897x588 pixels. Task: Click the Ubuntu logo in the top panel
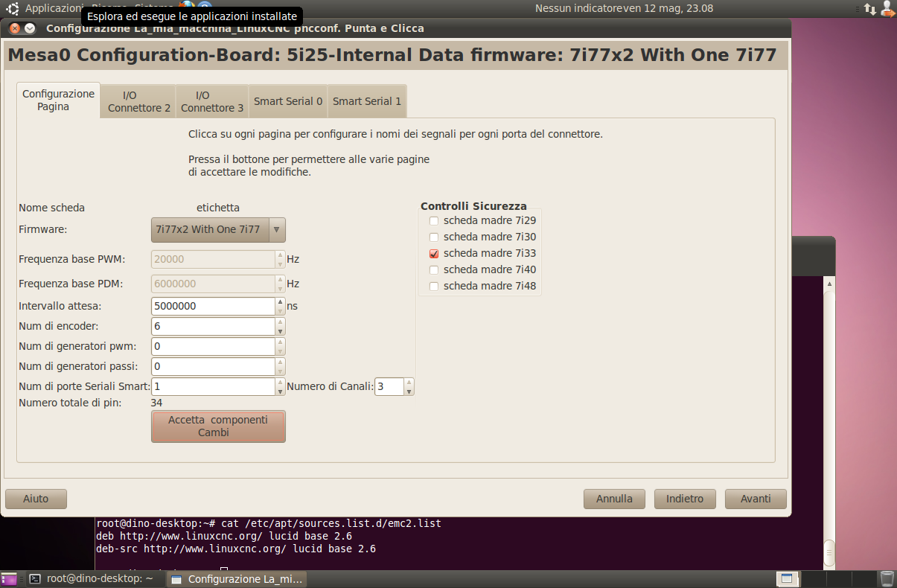[x=13, y=8]
